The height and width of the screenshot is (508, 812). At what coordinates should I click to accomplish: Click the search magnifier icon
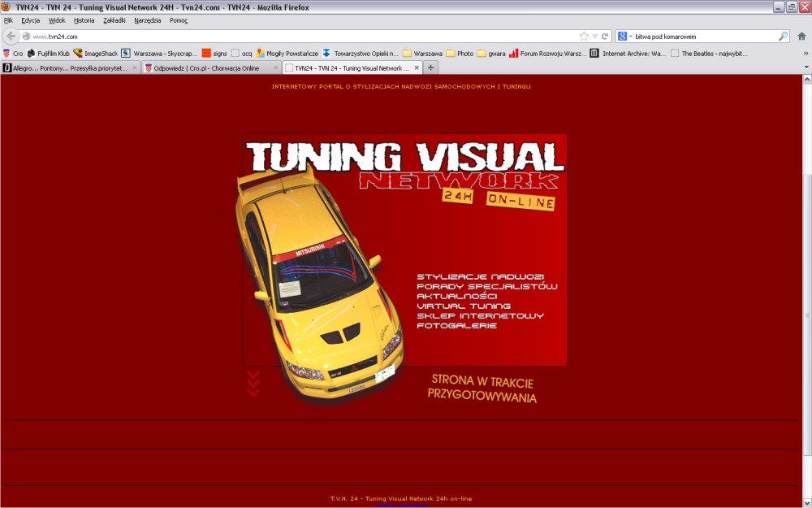coord(783,37)
